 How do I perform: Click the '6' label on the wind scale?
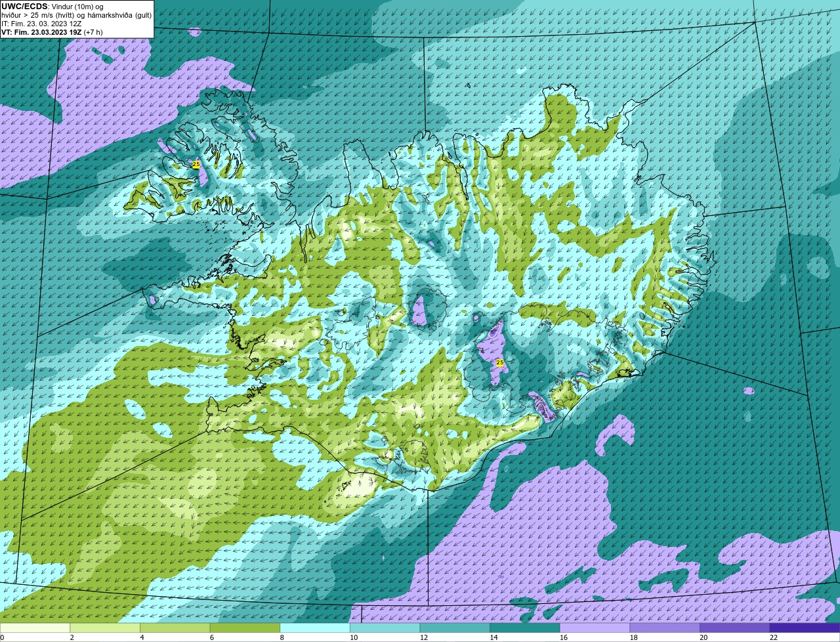point(211,637)
